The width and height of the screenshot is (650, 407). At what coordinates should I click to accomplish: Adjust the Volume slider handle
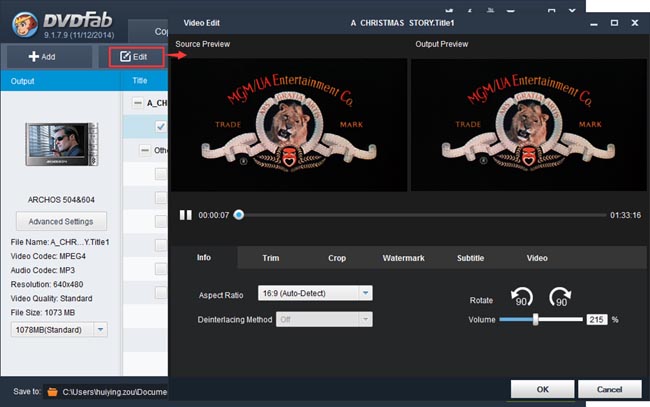point(536,319)
